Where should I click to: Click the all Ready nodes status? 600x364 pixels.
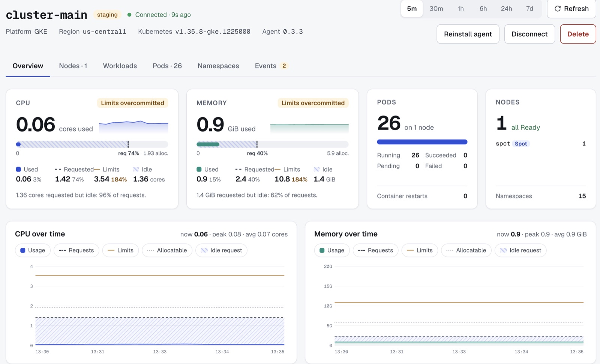[x=525, y=128]
